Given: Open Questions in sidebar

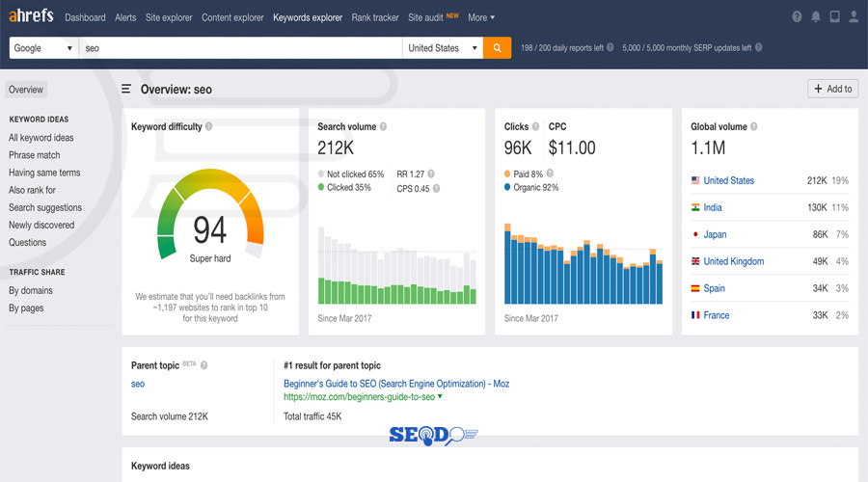Looking at the screenshot, I should [27, 242].
